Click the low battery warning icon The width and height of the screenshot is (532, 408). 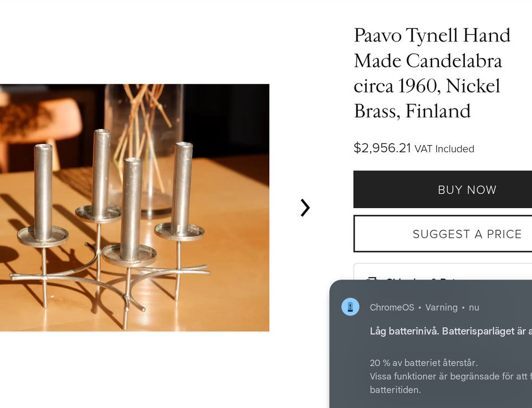pyautogui.click(x=350, y=307)
